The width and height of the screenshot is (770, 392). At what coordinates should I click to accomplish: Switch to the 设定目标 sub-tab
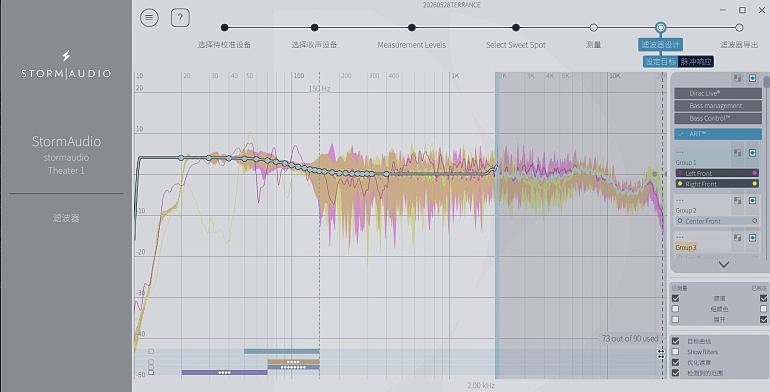pos(660,61)
